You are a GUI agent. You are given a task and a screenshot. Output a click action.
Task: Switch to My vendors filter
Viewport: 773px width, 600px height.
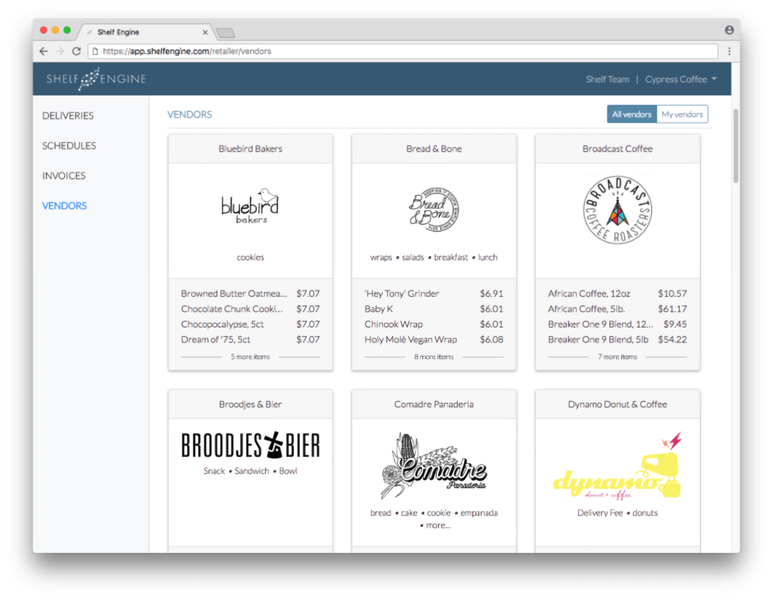[x=682, y=114]
